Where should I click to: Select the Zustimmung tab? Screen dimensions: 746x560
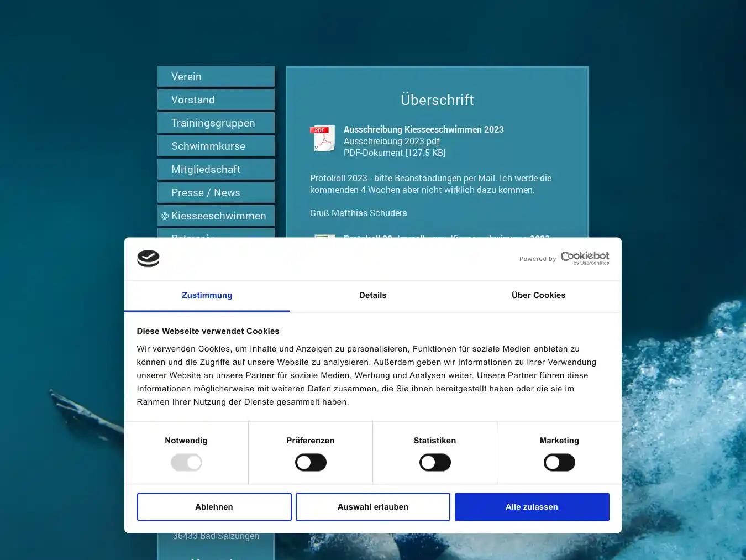point(207,295)
